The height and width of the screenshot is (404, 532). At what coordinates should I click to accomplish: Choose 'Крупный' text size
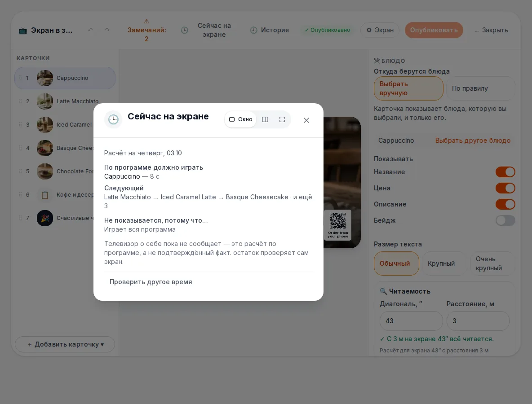pos(441,263)
